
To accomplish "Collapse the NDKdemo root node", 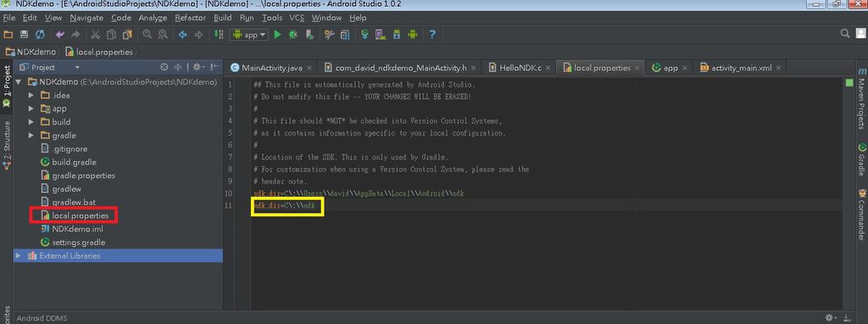I will click(x=19, y=82).
